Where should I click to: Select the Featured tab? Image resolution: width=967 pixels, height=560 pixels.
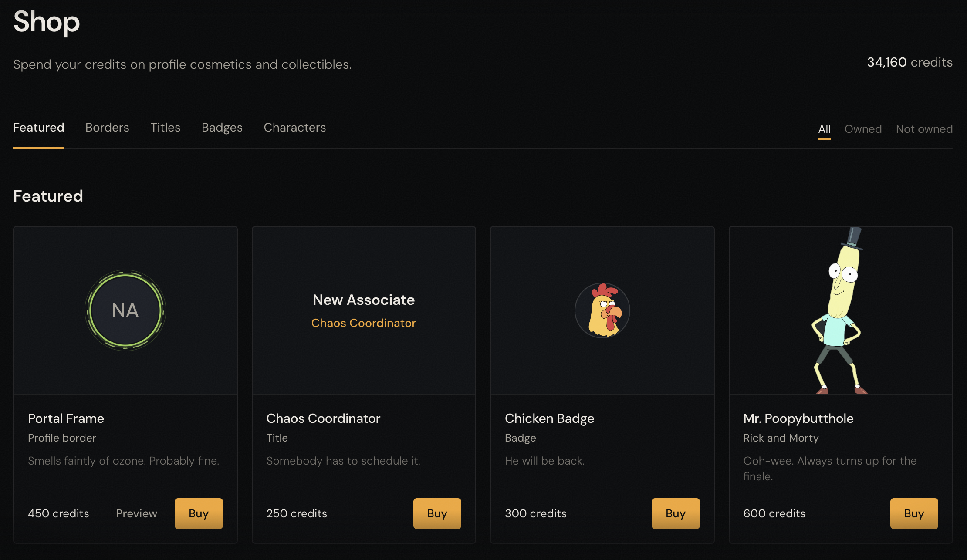39,128
